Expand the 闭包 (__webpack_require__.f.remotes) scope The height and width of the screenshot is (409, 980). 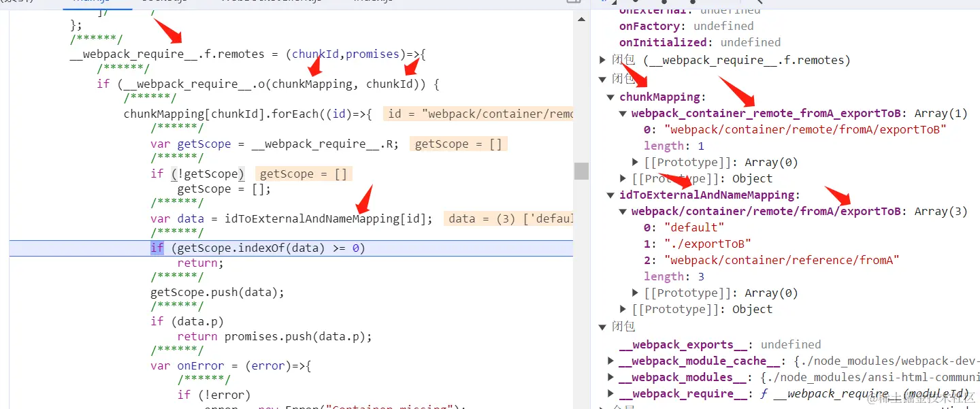click(602, 60)
